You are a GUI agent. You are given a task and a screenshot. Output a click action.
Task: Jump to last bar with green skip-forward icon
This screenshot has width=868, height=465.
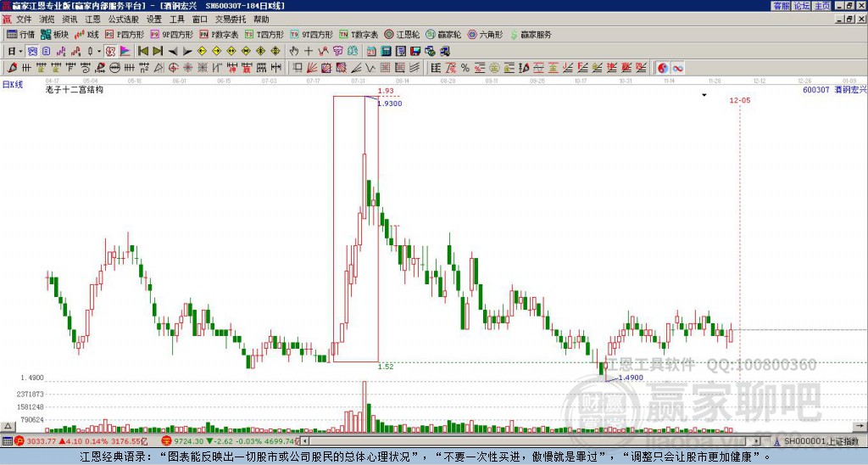coord(158,52)
